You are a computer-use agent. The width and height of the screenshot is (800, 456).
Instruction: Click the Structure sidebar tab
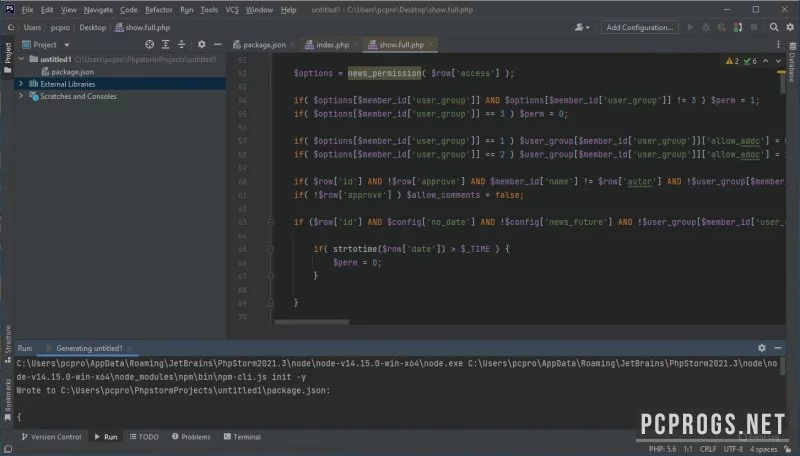[x=8, y=344]
